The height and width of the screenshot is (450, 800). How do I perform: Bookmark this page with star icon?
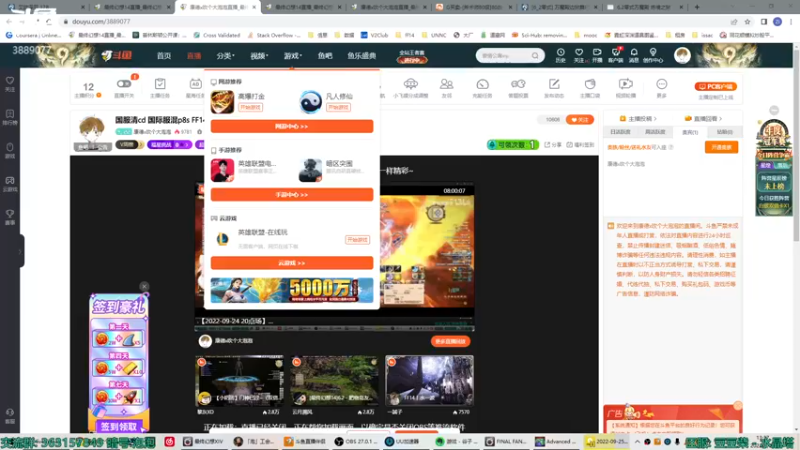(x=747, y=21)
